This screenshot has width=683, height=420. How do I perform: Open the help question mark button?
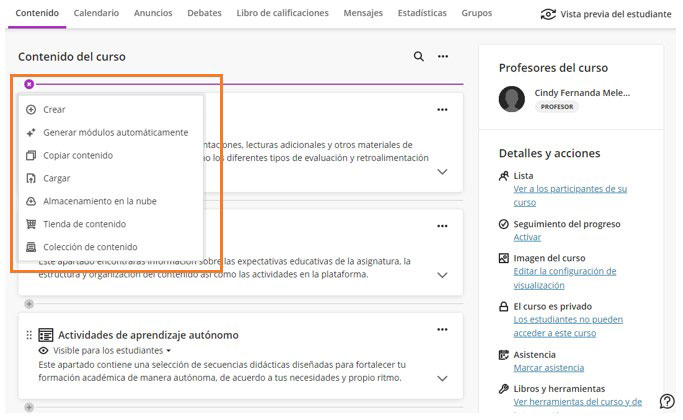(667, 401)
